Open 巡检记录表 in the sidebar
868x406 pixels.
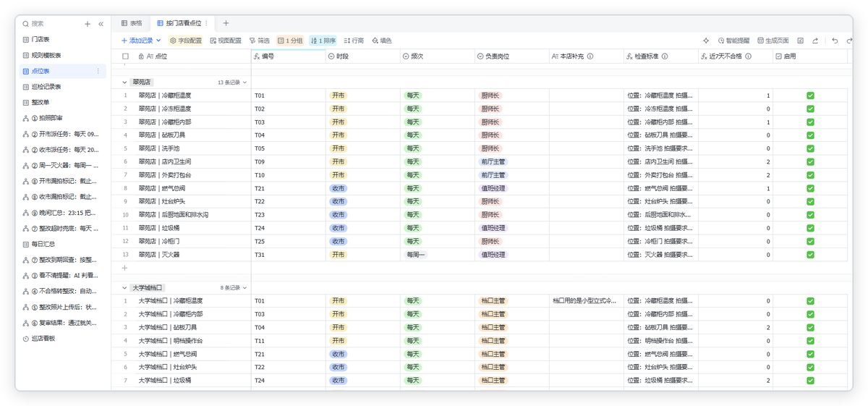(63, 87)
